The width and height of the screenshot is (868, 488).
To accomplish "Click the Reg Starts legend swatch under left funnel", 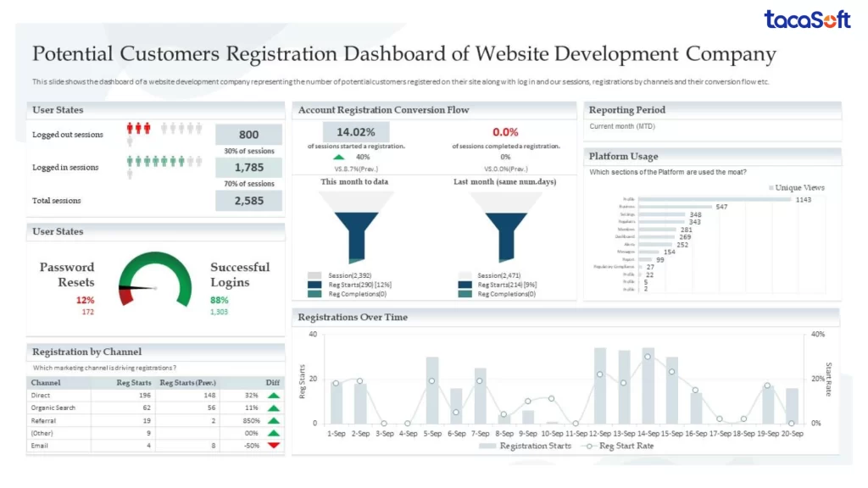I will 314,285.
